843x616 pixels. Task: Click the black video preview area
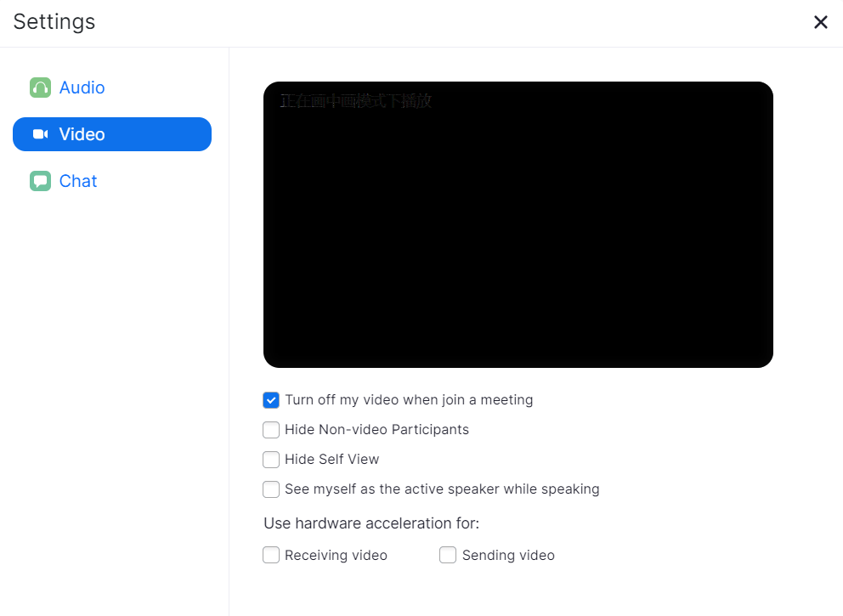(x=518, y=224)
